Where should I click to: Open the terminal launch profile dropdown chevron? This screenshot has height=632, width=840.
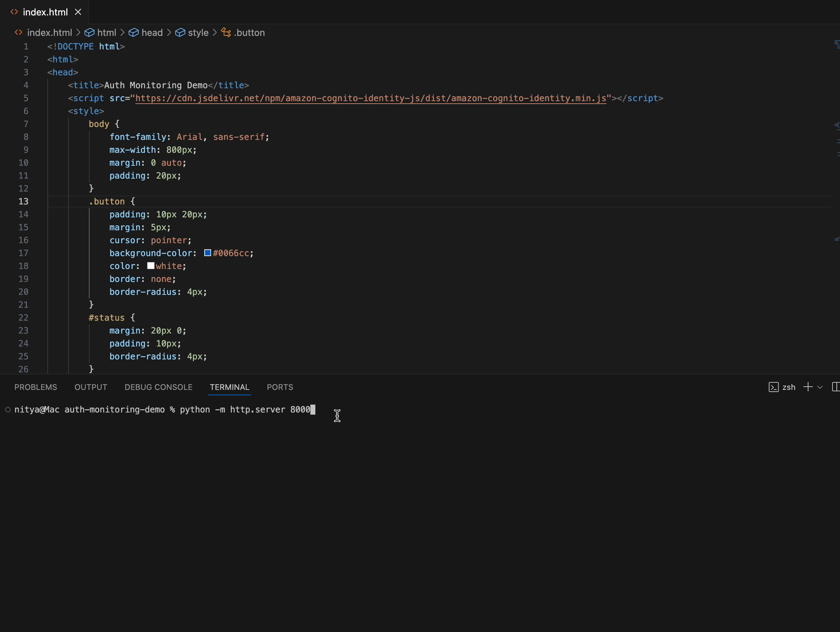click(819, 387)
